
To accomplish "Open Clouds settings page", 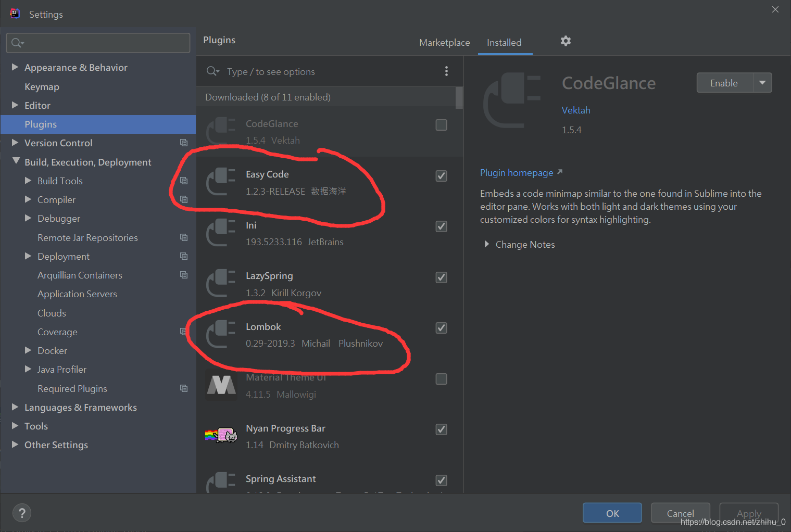I will pyautogui.click(x=52, y=313).
